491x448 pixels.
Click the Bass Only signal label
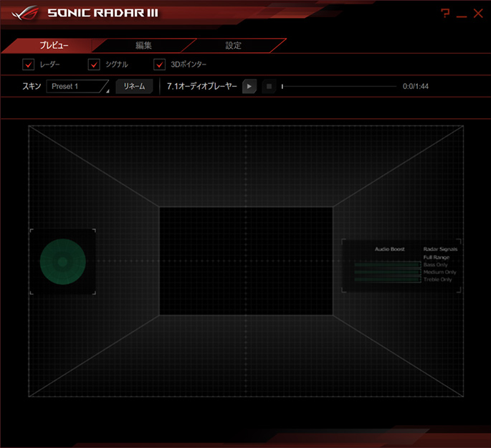tap(436, 264)
